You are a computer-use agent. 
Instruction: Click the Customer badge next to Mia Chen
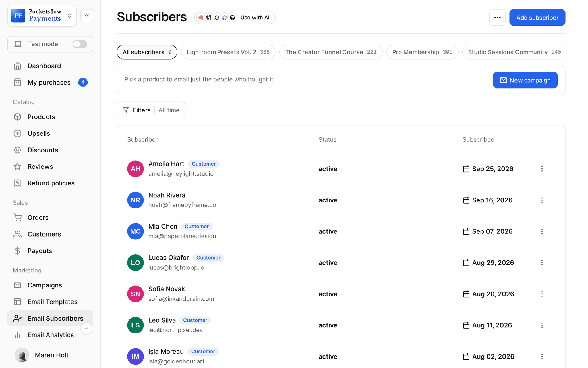point(197,227)
